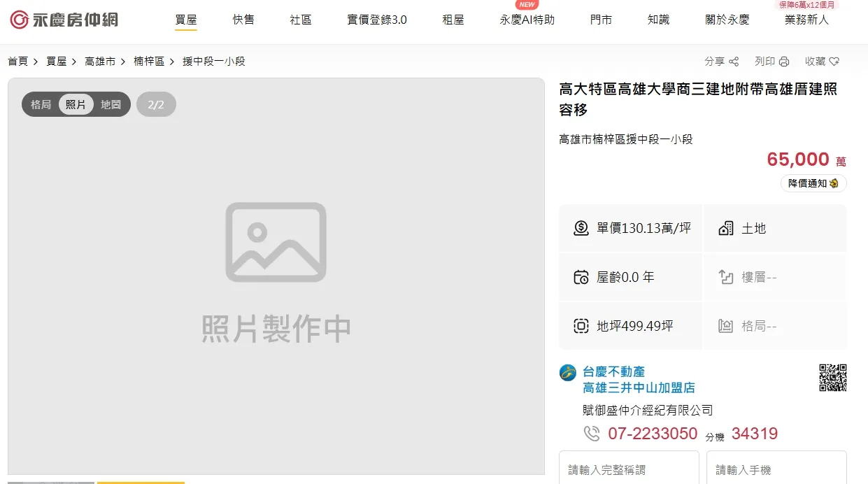
Task: Click the agency QR code
Action: click(x=832, y=376)
